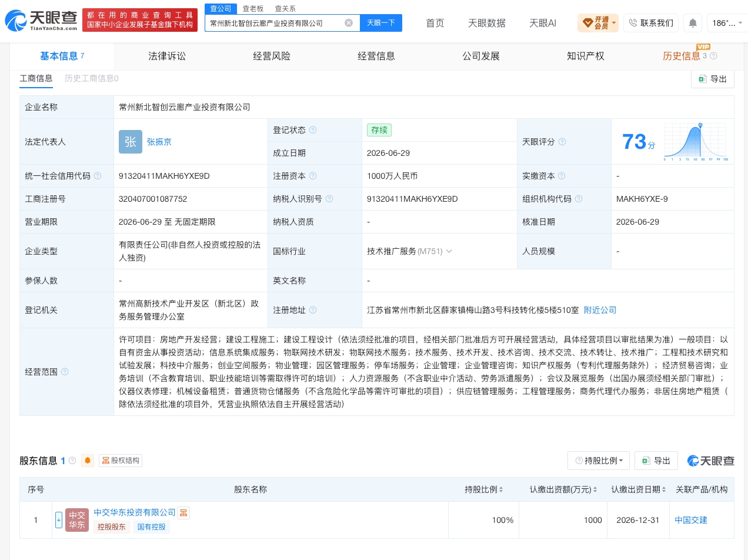
Task: Open the notification bell
Action: (693, 23)
